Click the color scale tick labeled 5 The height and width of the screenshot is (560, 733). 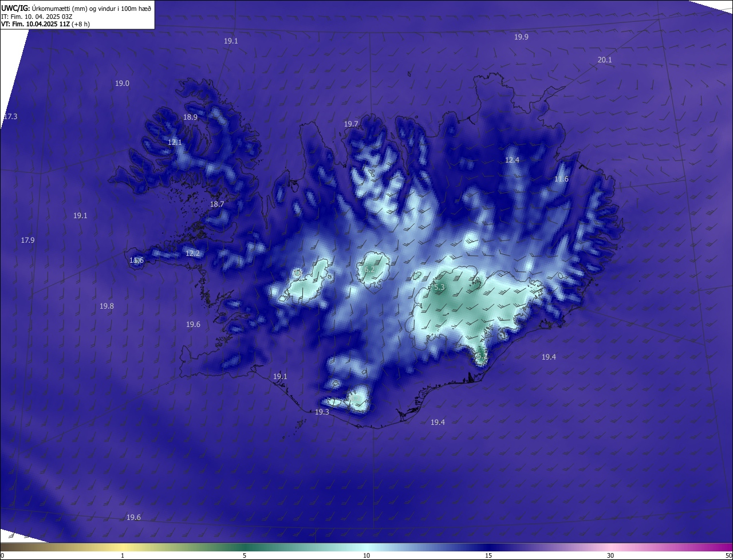245,555
